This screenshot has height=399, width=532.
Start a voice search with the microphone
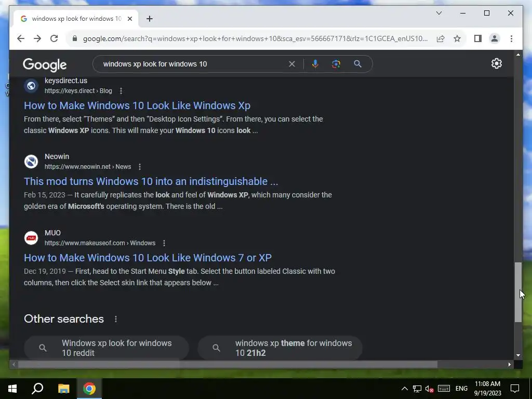click(315, 64)
